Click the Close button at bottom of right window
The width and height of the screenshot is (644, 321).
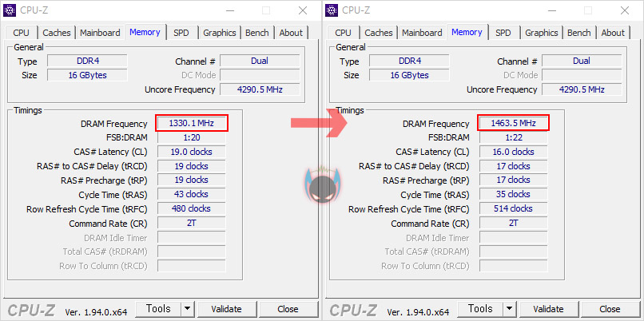pos(610,309)
